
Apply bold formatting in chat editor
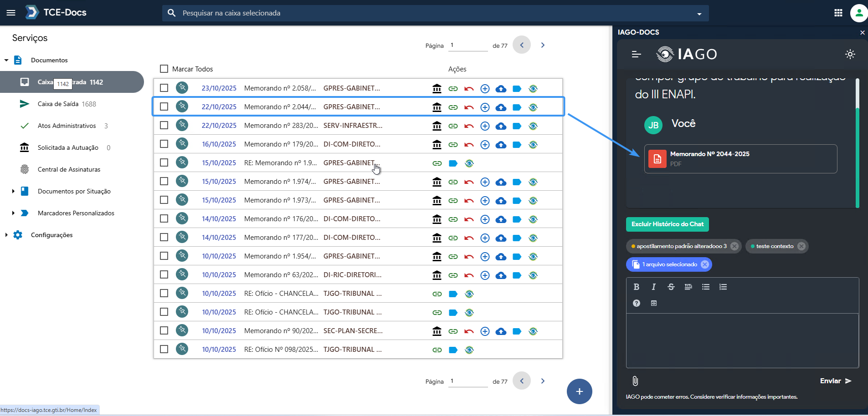point(636,287)
